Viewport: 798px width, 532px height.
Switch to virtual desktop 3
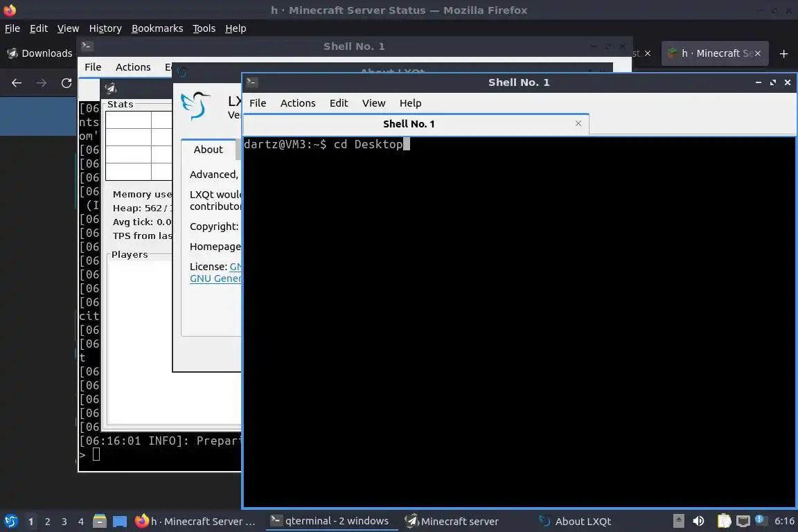pyautogui.click(x=64, y=522)
